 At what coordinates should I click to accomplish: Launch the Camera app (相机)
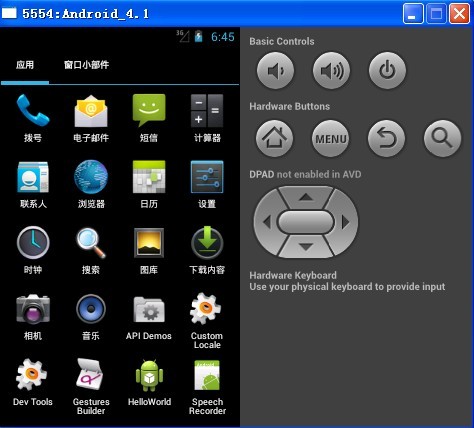[x=33, y=317]
